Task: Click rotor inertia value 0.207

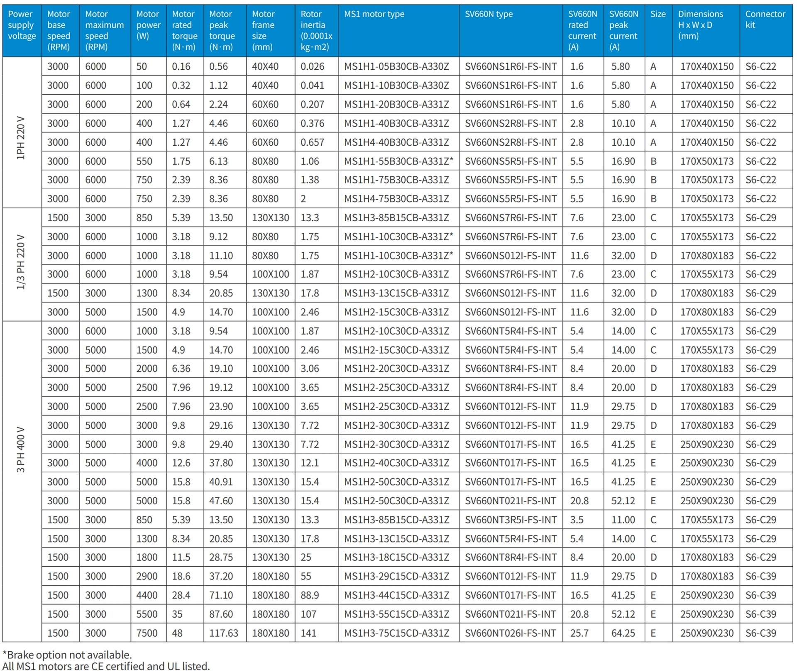Action: 312,105
